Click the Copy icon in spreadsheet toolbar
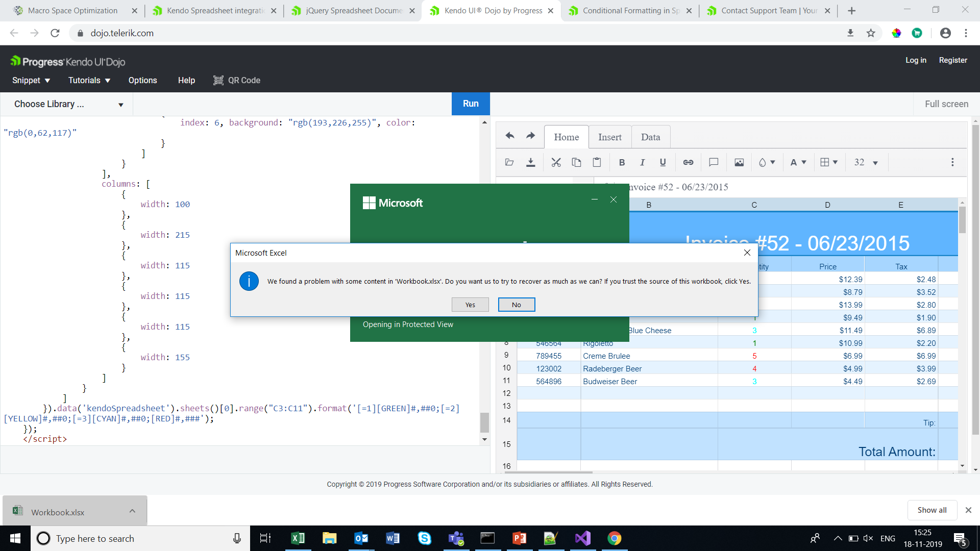Viewport: 980px width, 551px height. click(576, 162)
